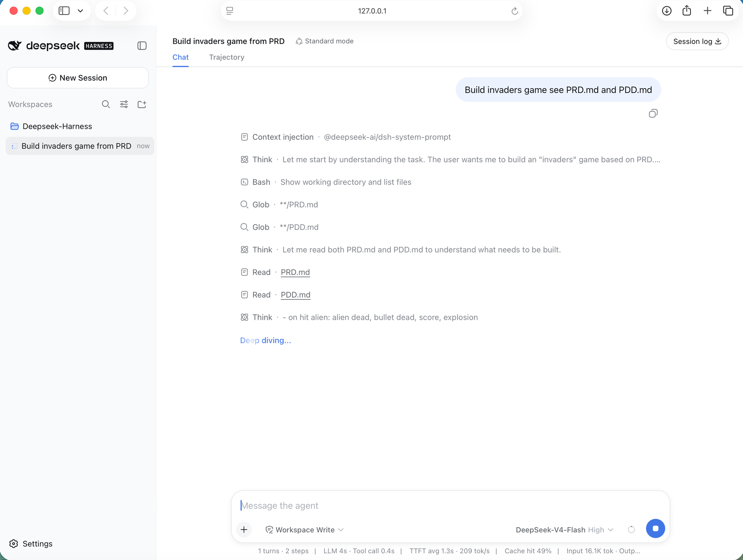743x560 pixels.
Task: Click the terminal icon on Bash row
Action: (245, 182)
